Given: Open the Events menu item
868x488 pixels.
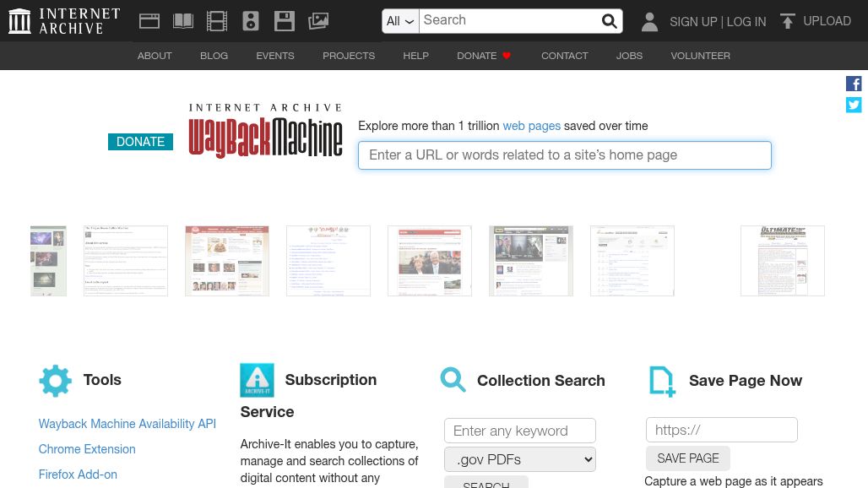Looking at the screenshot, I should pos(275,56).
